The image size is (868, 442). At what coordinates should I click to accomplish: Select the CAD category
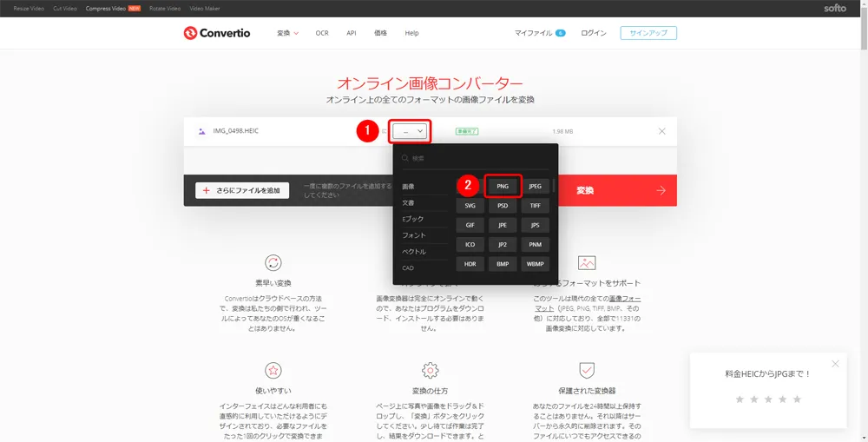point(408,268)
